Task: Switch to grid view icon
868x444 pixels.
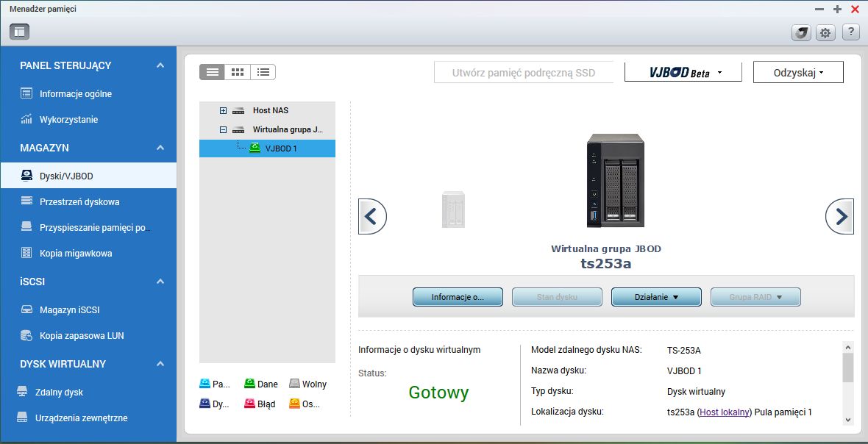Action: click(238, 72)
